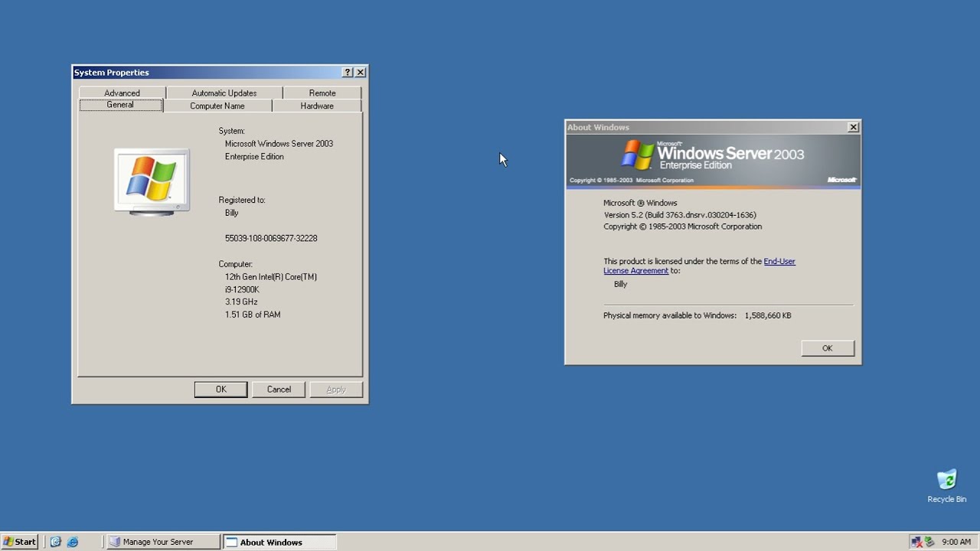This screenshot has width=980, height=551.
Task: Open the Computer Name tab
Action: point(217,106)
